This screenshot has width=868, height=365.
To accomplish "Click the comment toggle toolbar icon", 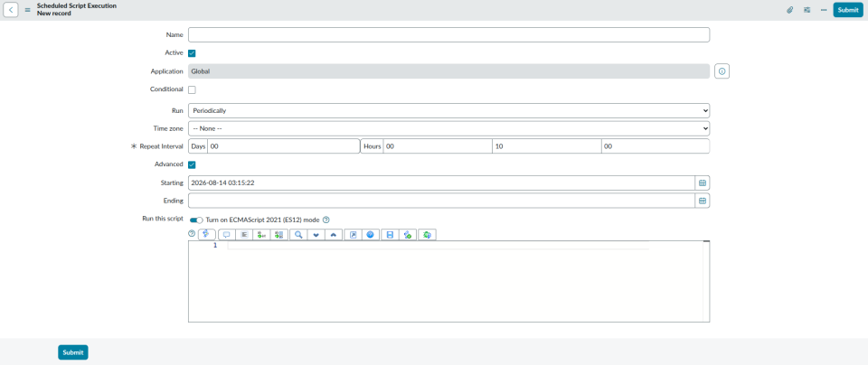I will click(226, 235).
